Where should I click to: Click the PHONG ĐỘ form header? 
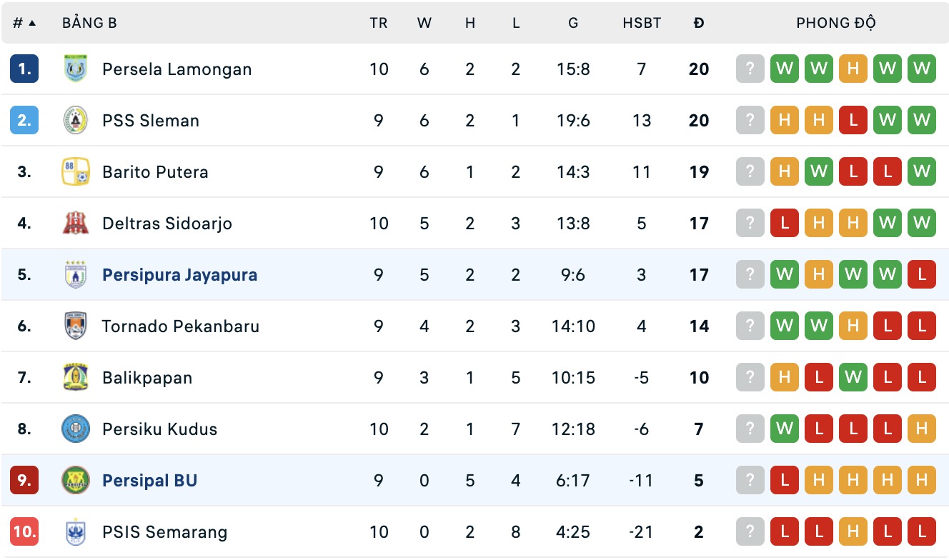pyautogui.click(x=835, y=23)
